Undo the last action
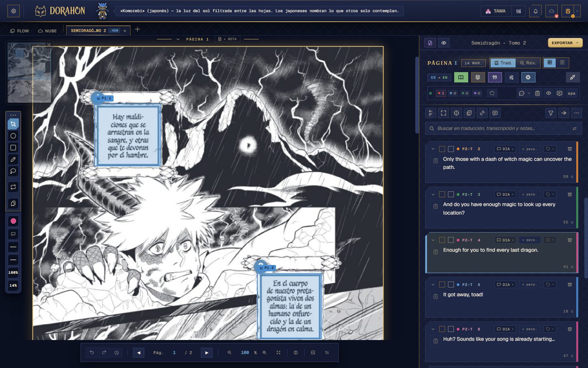Image resolution: width=588 pixels, height=368 pixels. [92, 353]
